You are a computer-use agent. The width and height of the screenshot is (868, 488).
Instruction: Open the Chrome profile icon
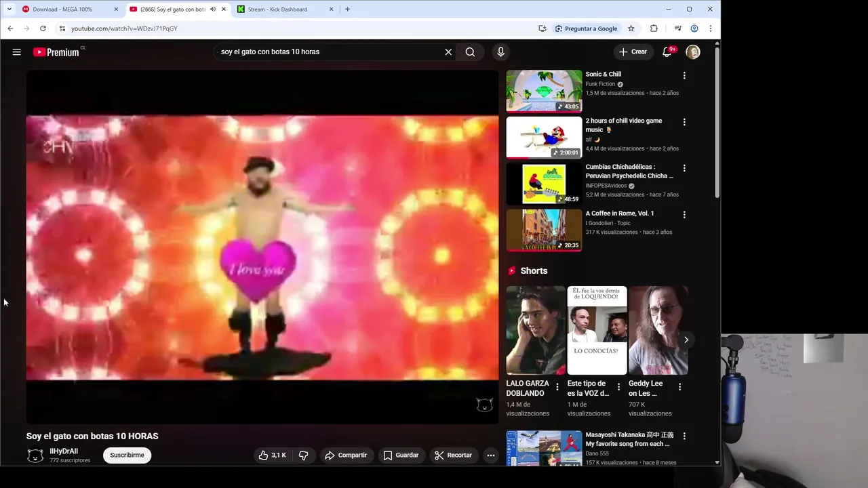694,28
